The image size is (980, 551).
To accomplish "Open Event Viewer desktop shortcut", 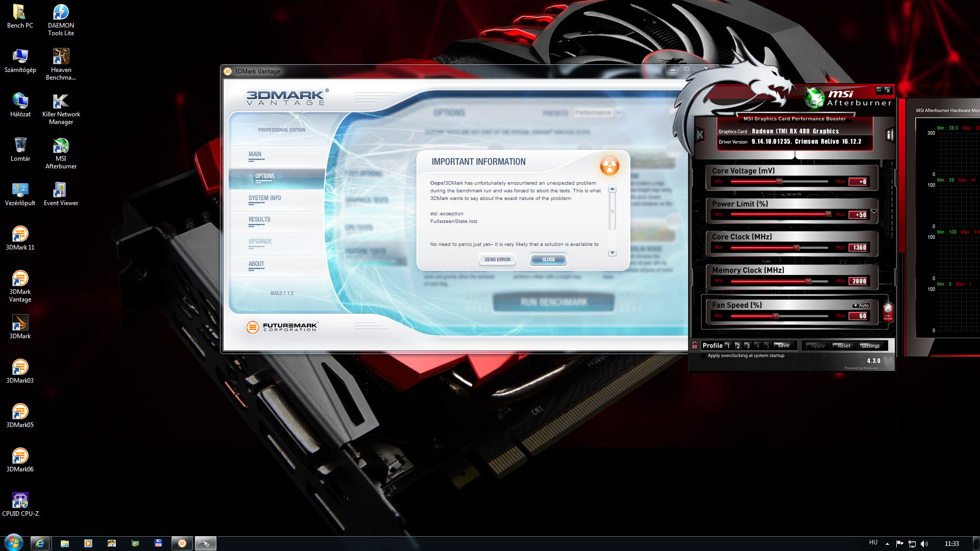I will tap(61, 193).
